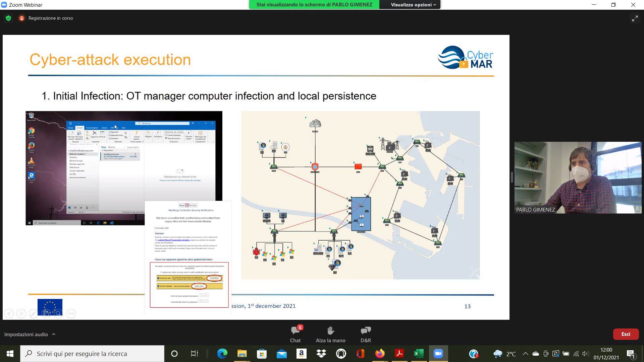
Task: Show hidden system tray icons
Action: 525,354
